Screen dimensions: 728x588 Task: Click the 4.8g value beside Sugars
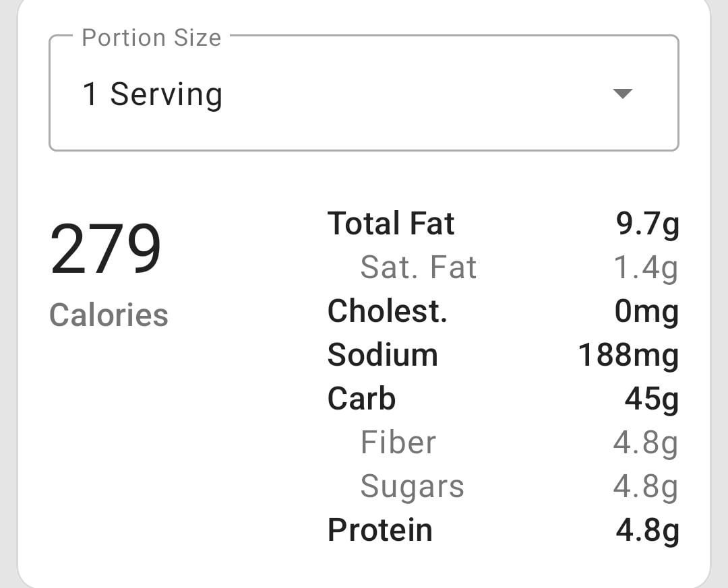645,487
